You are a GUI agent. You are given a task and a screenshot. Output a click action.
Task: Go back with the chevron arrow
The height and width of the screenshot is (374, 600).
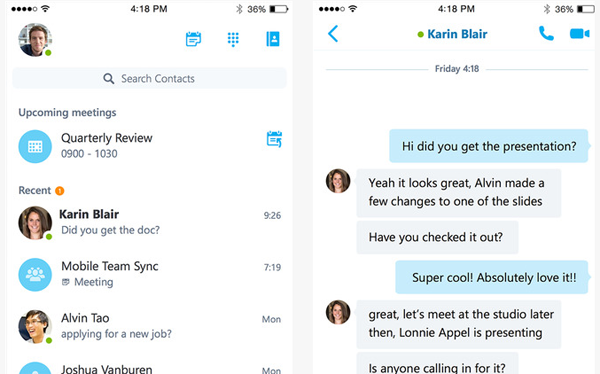(x=333, y=34)
